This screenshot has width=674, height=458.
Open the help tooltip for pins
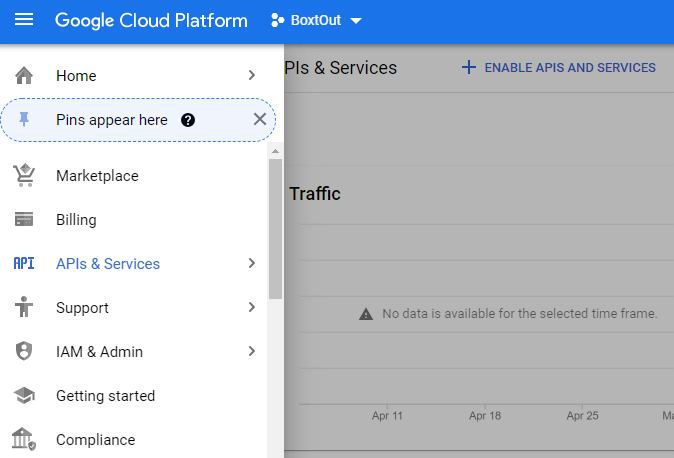coord(188,120)
